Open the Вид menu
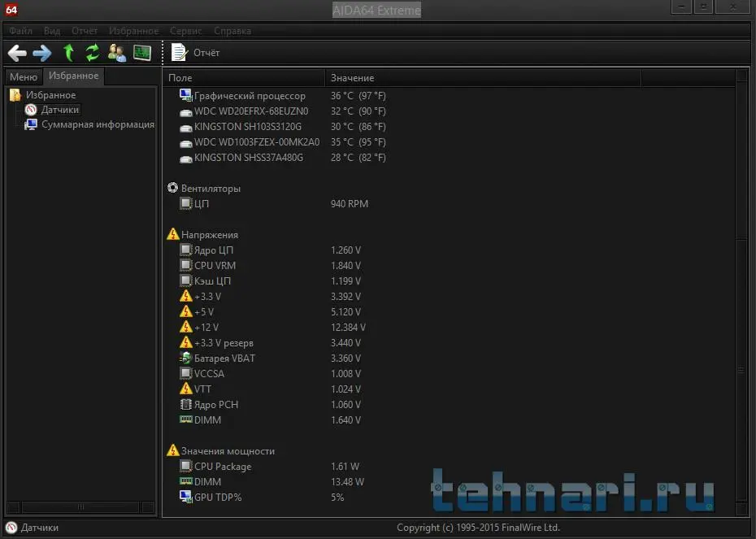 point(51,31)
